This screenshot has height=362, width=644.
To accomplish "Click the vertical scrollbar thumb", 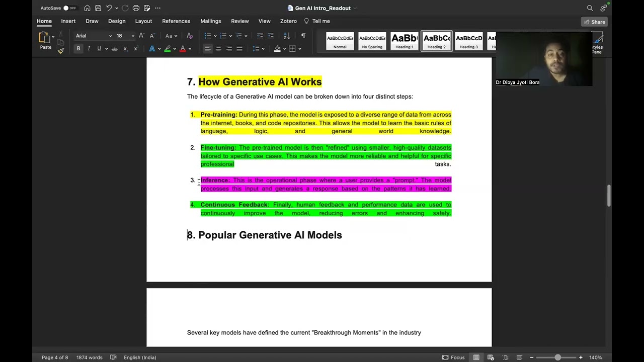I will [x=609, y=196].
